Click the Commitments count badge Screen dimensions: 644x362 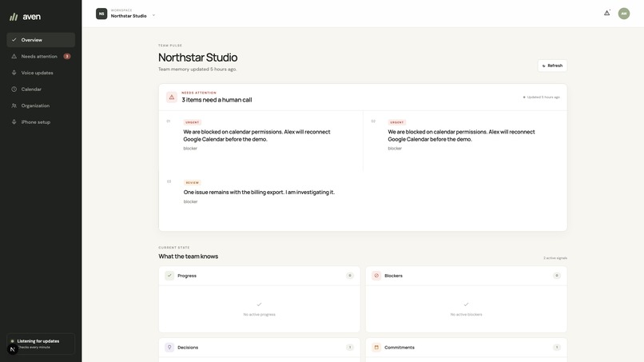[x=557, y=347]
